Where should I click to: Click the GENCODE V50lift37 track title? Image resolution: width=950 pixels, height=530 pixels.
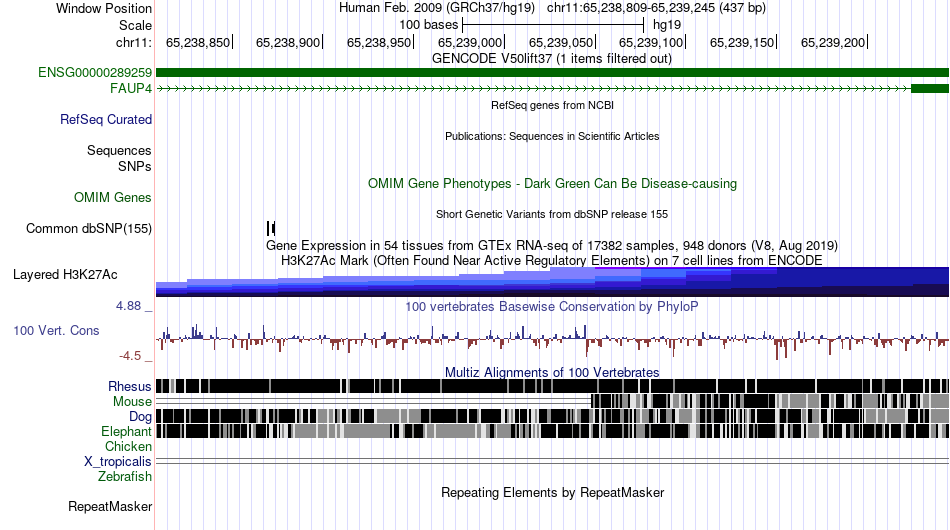(552, 59)
